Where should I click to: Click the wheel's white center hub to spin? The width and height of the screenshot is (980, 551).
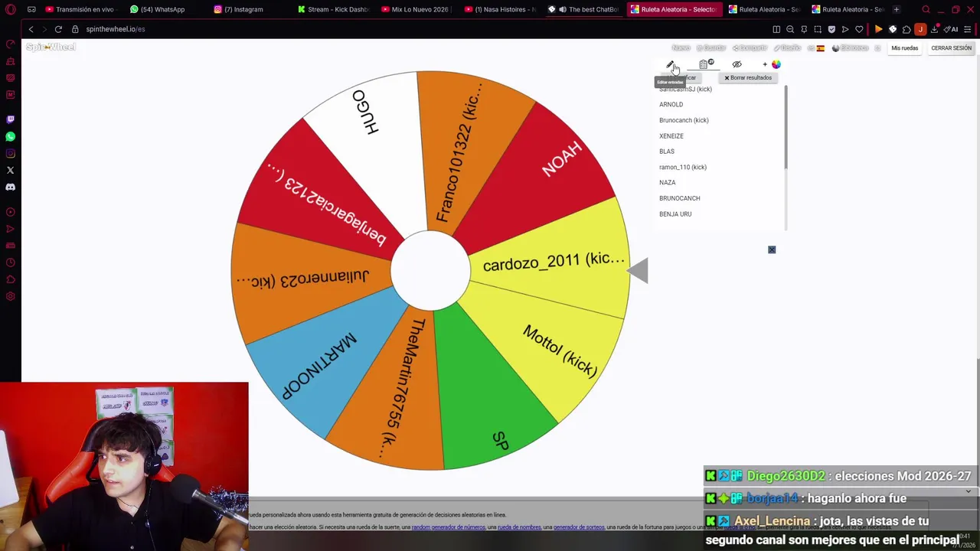click(x=430, y=270)
